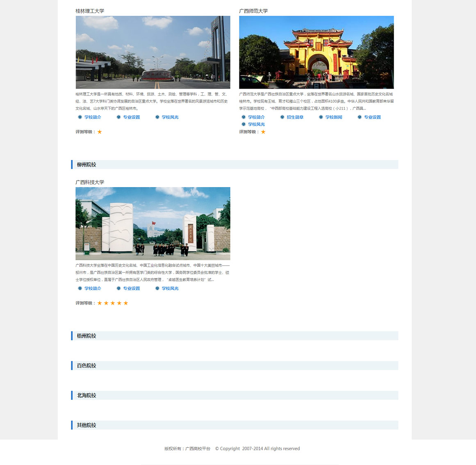476x465 pixels.
Task: Click 桂林理工大学 description paragraph
Action: pyautogui.click(x=152, y=101)
